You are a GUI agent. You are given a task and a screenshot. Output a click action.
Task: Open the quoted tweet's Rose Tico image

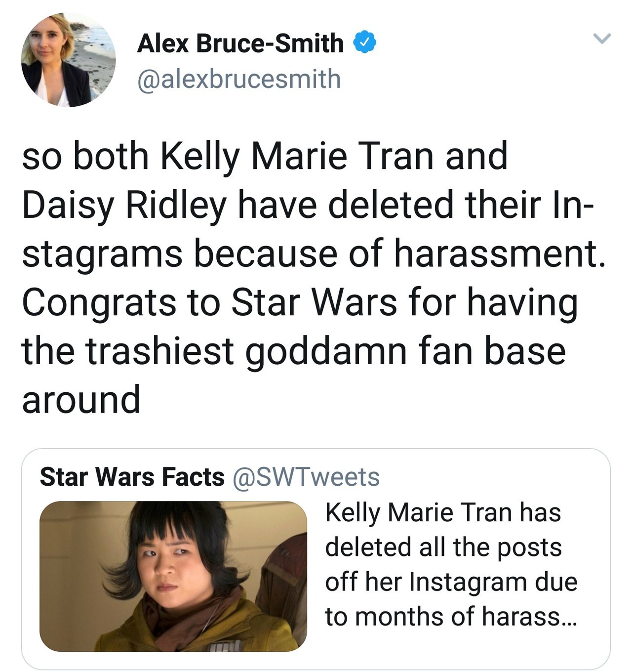(173, 576)
